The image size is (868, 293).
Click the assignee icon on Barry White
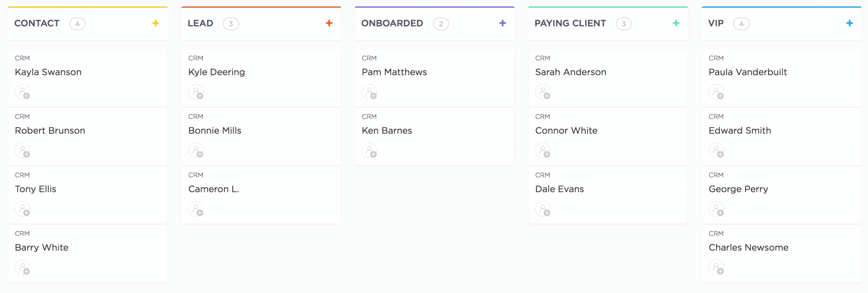pos(23,268)
